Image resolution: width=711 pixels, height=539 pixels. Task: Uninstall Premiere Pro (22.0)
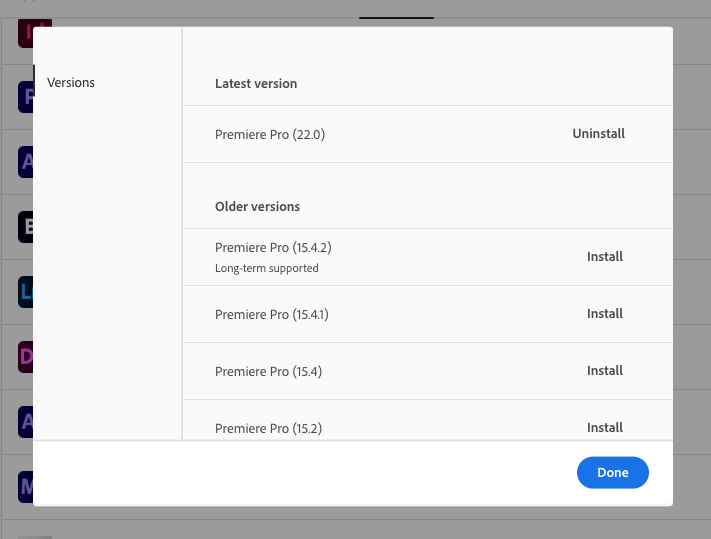tap(598, 133)
